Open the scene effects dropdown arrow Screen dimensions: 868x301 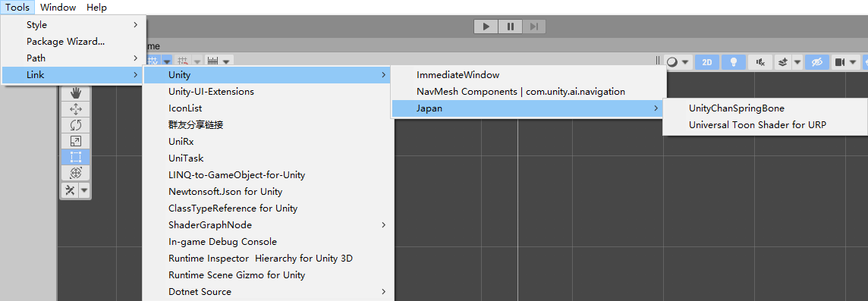pyautogui.click(x=797, y=62)
